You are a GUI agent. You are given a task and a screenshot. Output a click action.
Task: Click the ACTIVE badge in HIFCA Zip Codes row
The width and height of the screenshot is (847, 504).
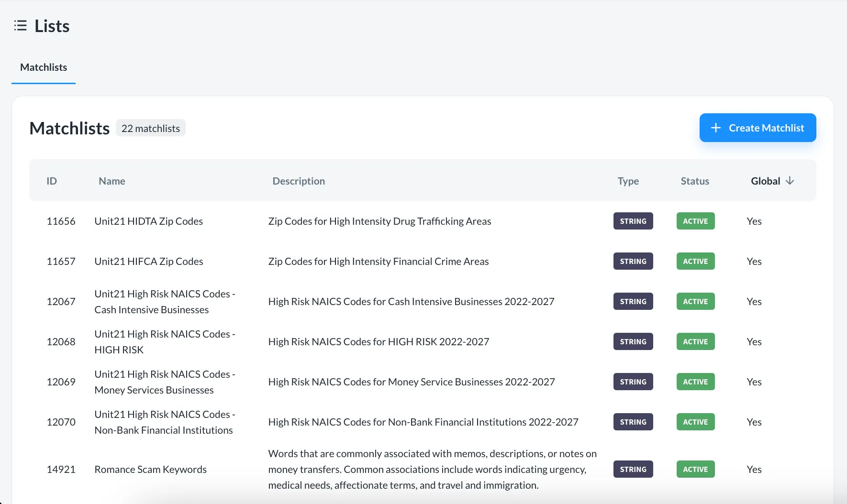coord(695,261)
